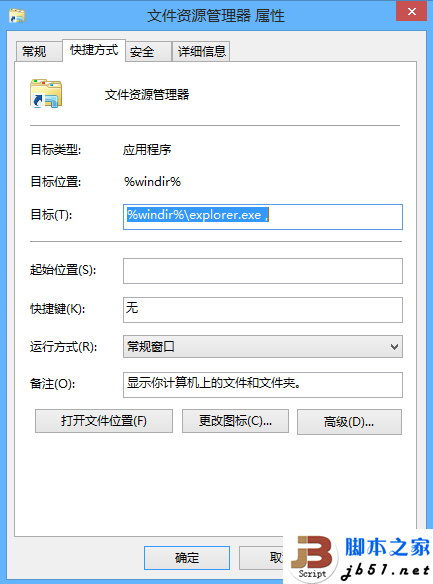Open 高级(D)... settings button
The image size is (433, 584).
349,422
